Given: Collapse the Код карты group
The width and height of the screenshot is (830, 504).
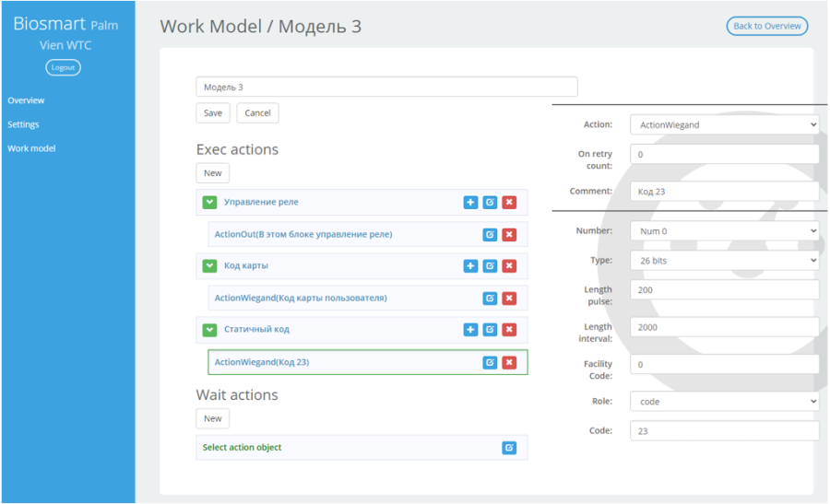Looking at the screenshot, I should pos(209,266).
